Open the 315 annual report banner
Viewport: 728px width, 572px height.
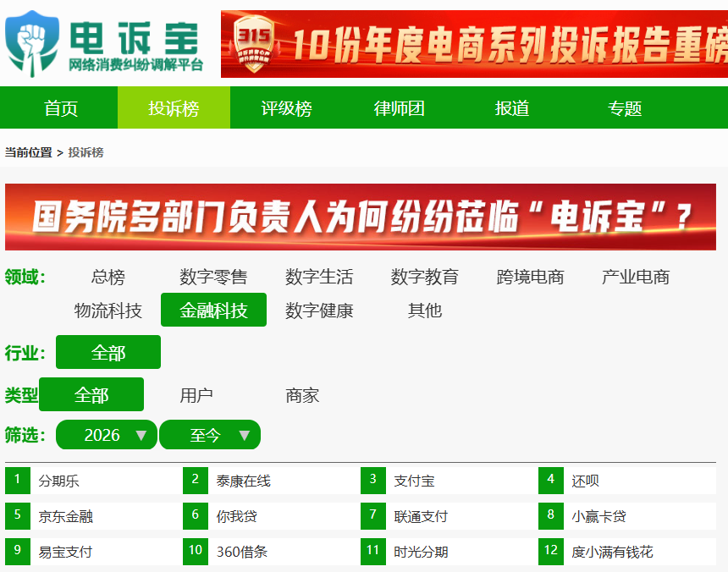point(474,44)
